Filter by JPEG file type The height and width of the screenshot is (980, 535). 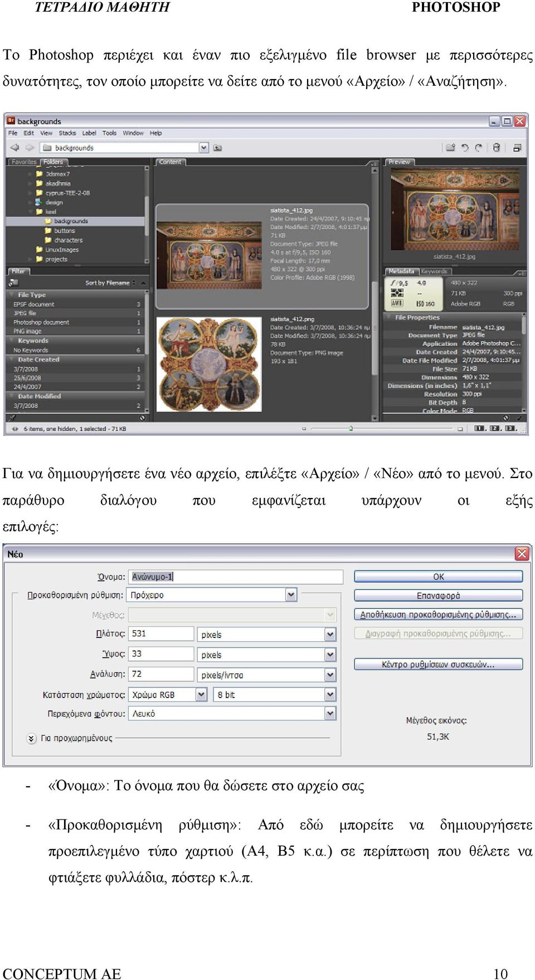pyautogui.click(x=76, y=313)
